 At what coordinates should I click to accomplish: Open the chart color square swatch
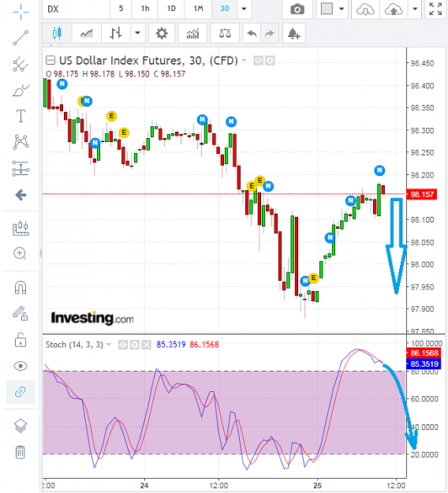pos(327,9)
